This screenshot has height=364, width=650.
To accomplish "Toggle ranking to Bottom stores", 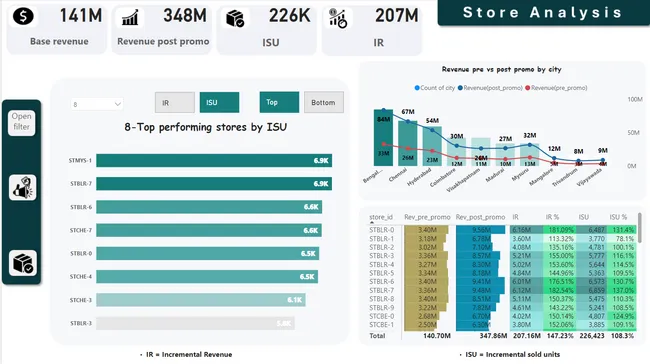I will point(323,102).
